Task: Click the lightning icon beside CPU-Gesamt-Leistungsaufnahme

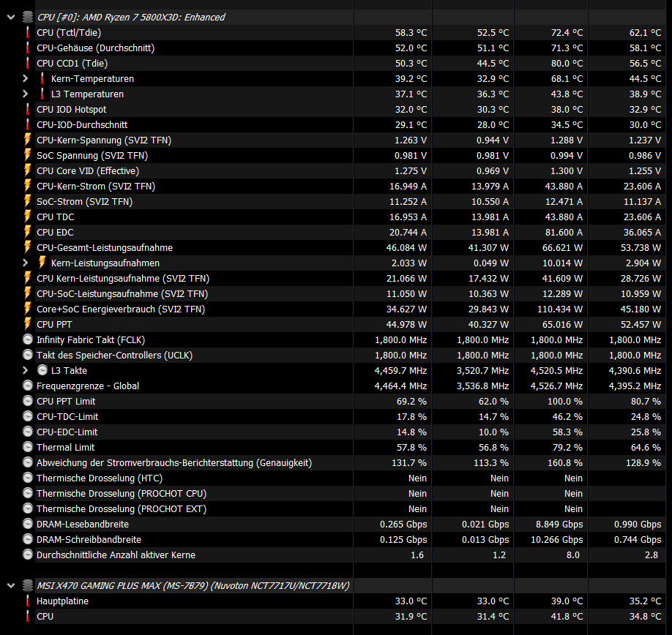Action: [x=27, y=247]
